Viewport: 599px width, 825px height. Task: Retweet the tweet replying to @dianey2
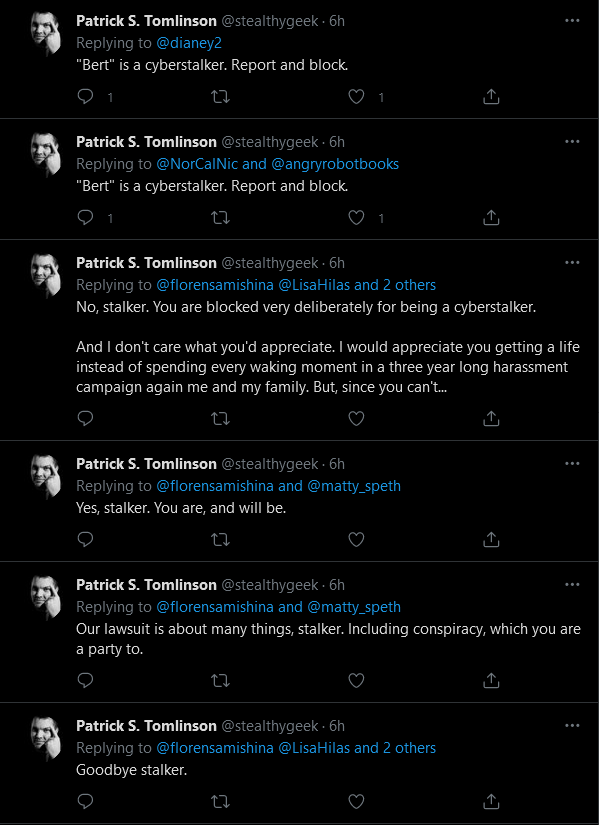[220, 97]
